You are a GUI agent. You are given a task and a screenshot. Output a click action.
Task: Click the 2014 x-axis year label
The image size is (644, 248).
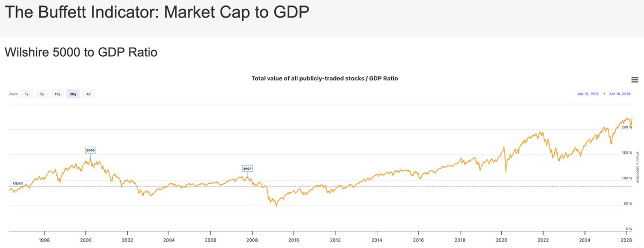pos(377,241)
